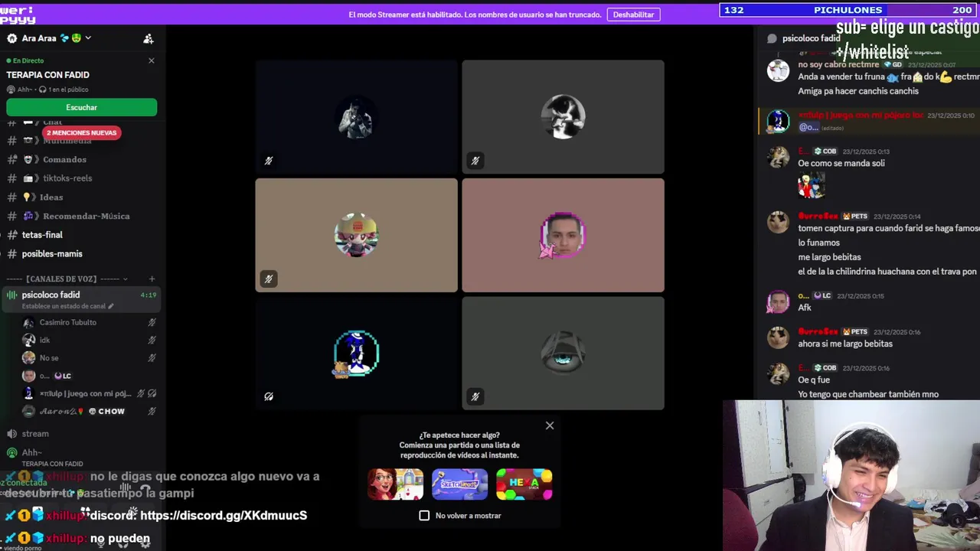Image resolution: width=980 pixels, height=551 pixels.
Task: Check the 'No volver a mostrar' checkbox
Action: pos(424,516)
